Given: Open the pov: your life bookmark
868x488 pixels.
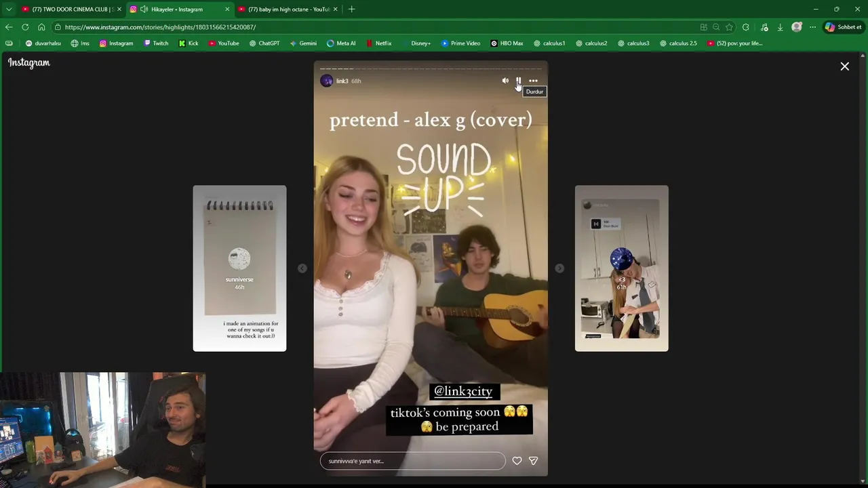Looking at the screenshot, I should tap(735, 43).
